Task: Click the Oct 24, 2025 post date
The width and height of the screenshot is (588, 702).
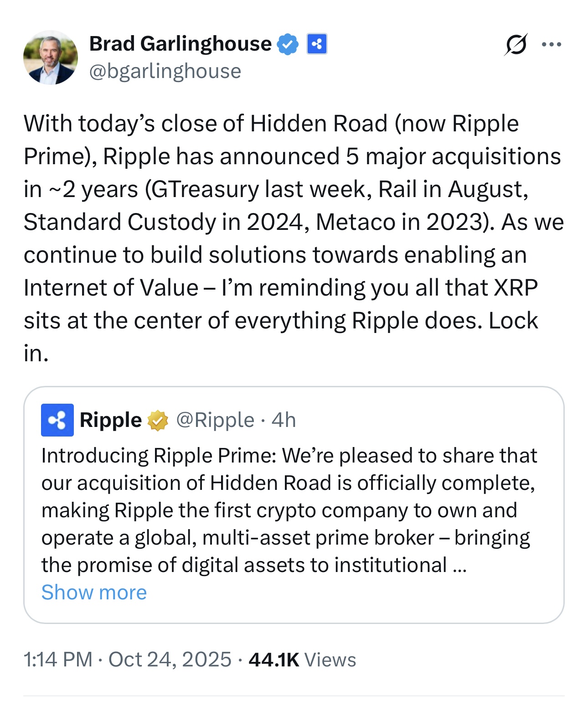Action: point(170,660)
